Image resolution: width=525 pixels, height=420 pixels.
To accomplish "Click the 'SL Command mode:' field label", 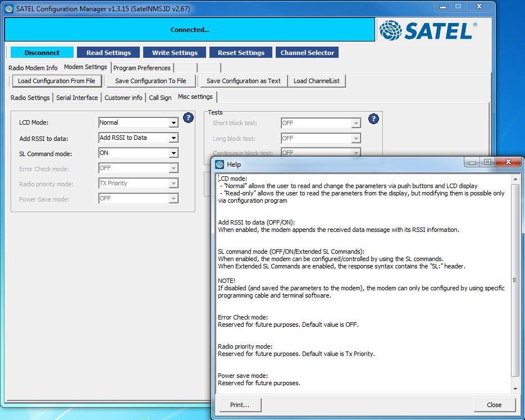I will pos(45,154).
